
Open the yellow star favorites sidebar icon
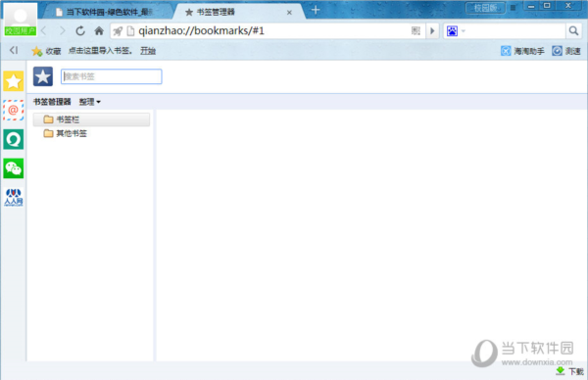[x=13, y=81]
